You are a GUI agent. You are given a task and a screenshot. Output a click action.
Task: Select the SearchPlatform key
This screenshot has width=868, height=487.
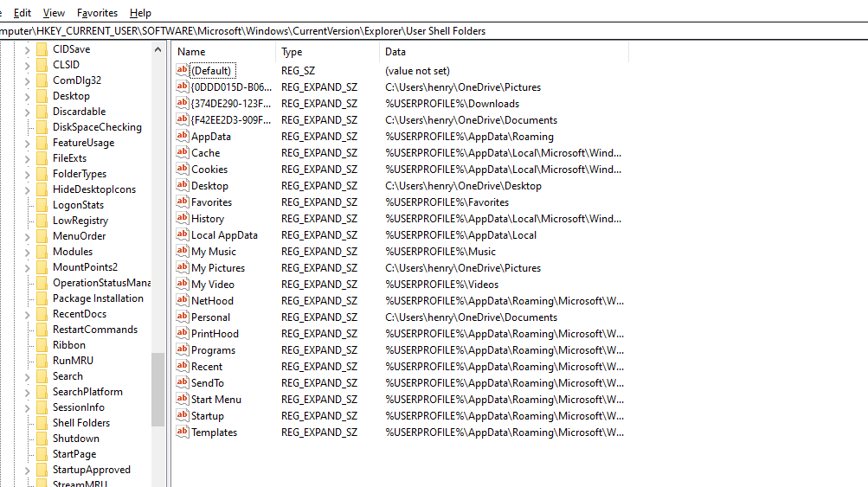coord(87,391)
